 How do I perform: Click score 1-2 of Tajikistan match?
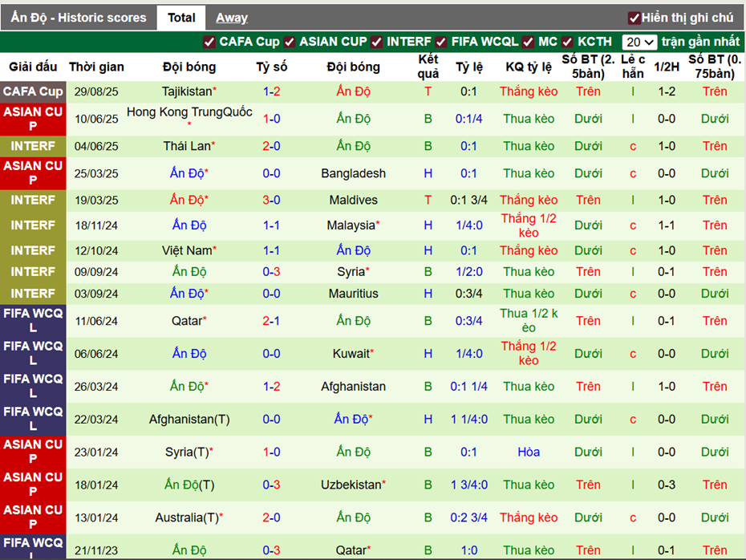coord(271,91)
